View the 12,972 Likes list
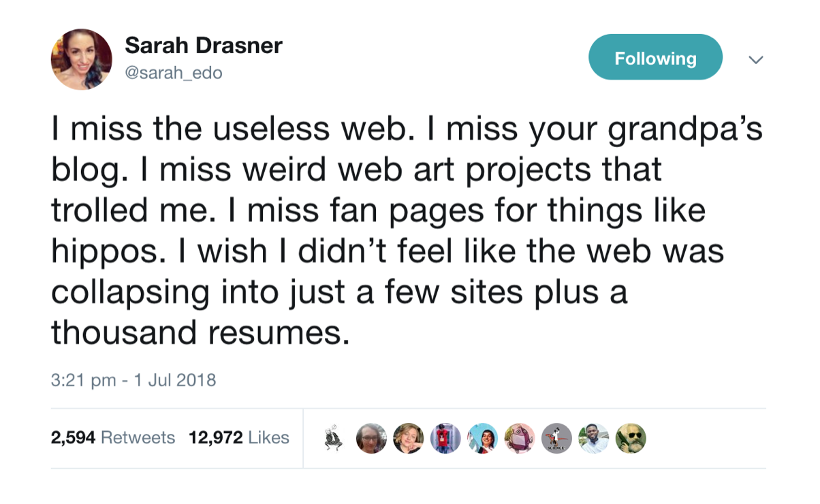The image size is (820, 504). point(239,437)
